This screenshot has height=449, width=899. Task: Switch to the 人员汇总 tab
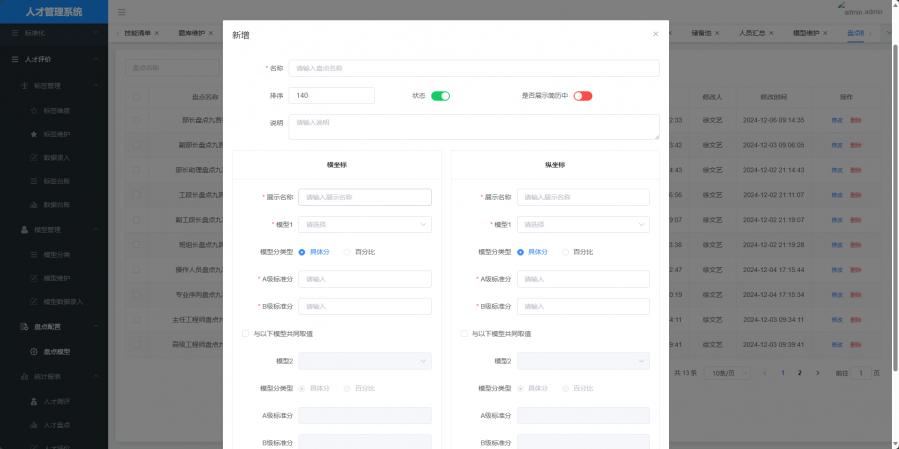(752, 33)
